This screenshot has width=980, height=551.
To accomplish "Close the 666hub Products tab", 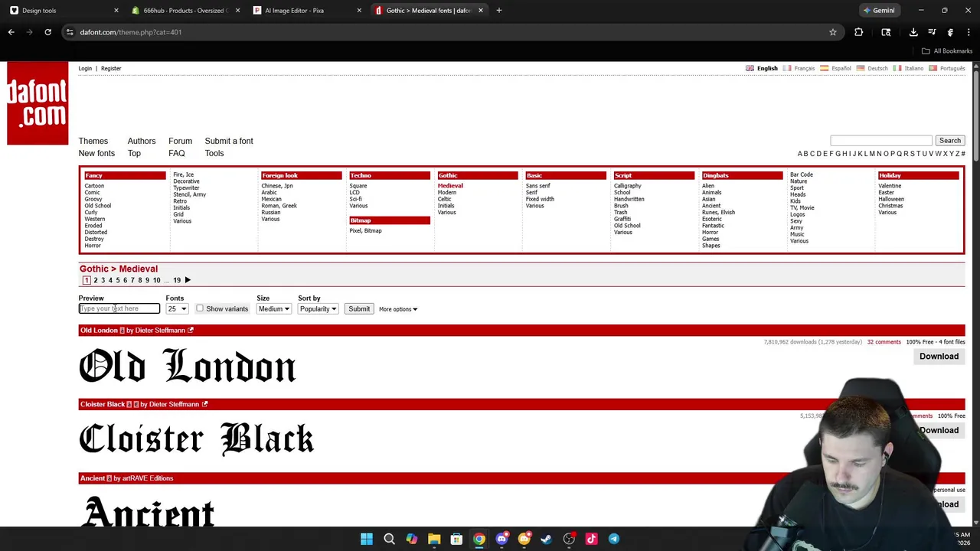I will (237, 10).
